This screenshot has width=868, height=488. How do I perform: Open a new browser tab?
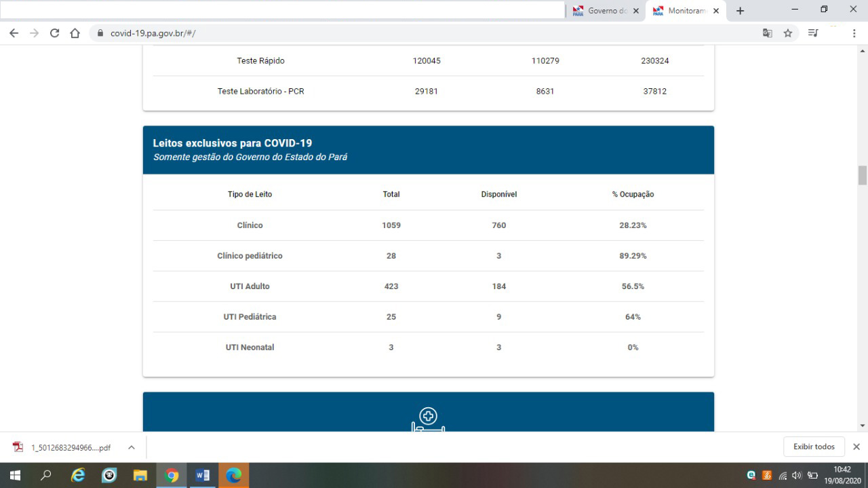click(x=740, y=11)
